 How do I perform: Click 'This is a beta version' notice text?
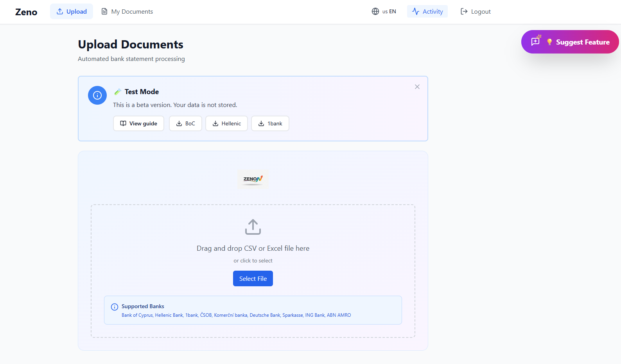tap(175, 105)
